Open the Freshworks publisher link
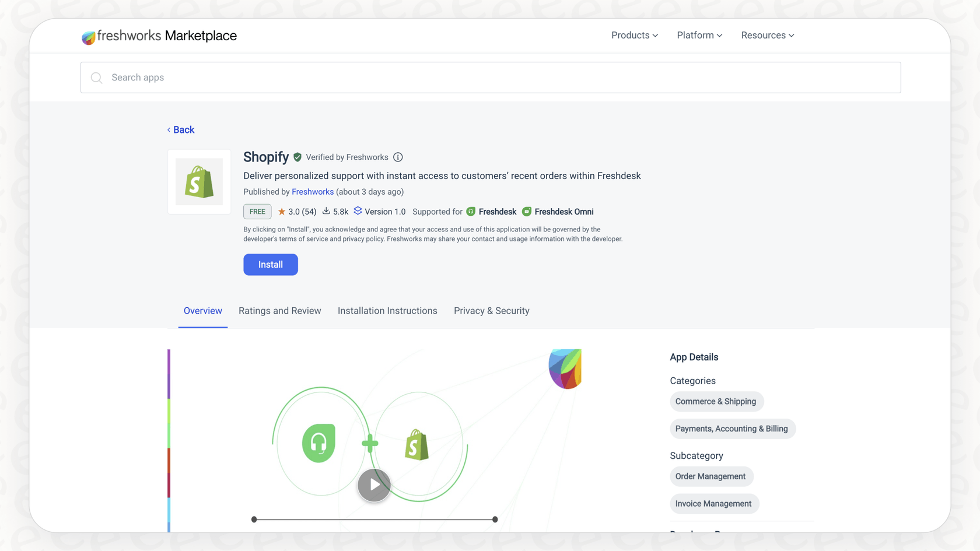 (x=313, y=191)
